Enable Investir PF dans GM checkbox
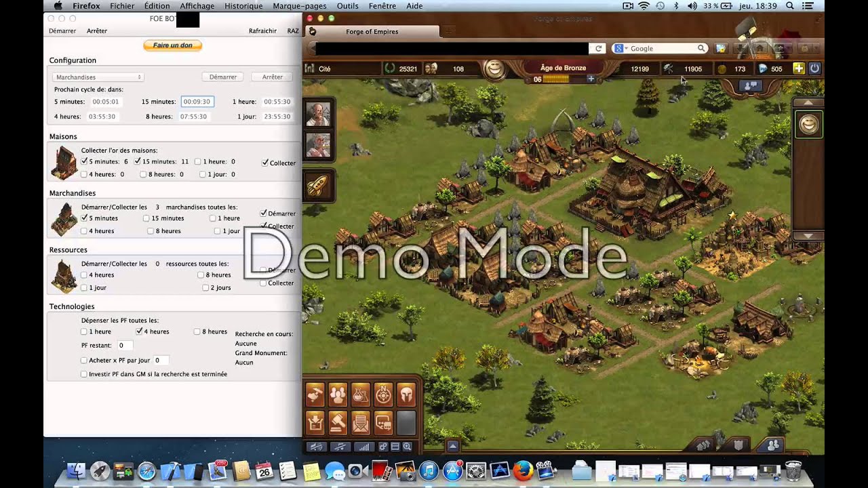Image resolution: width=868 pixels, height=488 pixels. [84, 373]
